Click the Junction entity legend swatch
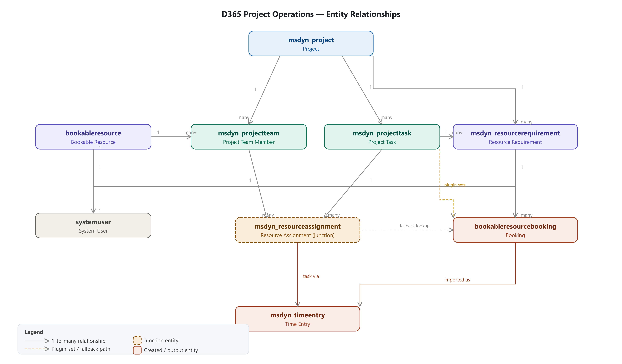Viewport: 622px width, 364px height. pos(137,340)
